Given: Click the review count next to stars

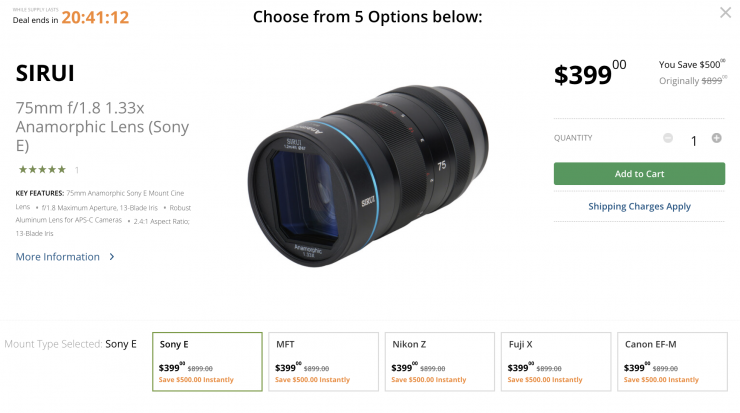Looking at the screenshot, I should (x=77, y=170).
